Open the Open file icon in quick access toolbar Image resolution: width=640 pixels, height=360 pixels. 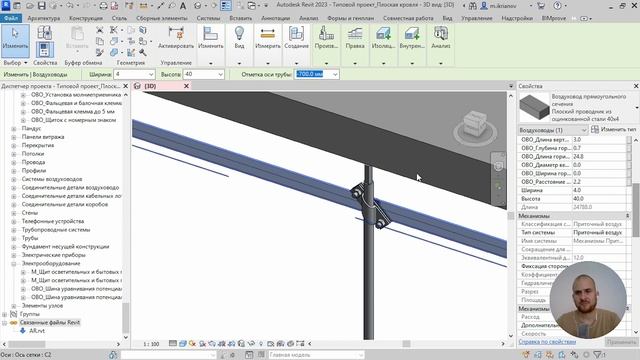click(x=30, y=6)
